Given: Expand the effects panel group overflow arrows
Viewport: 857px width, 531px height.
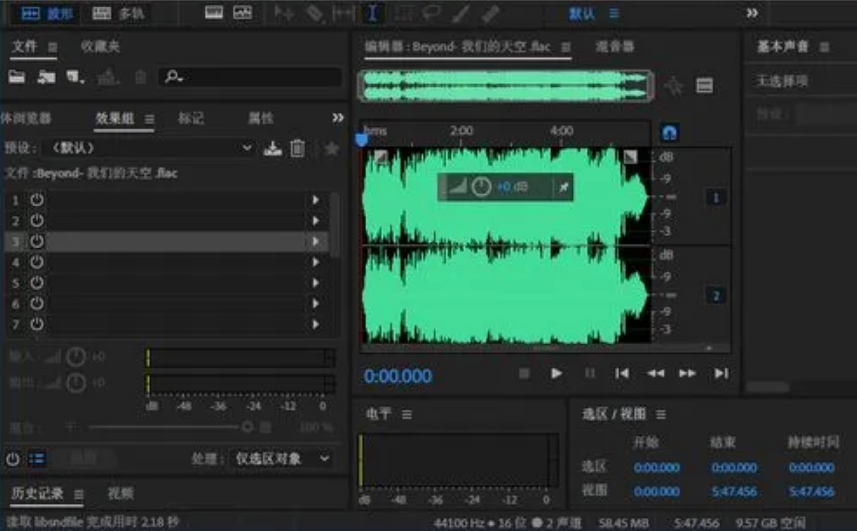Looking at the screenshot, I should coord(338,117).
